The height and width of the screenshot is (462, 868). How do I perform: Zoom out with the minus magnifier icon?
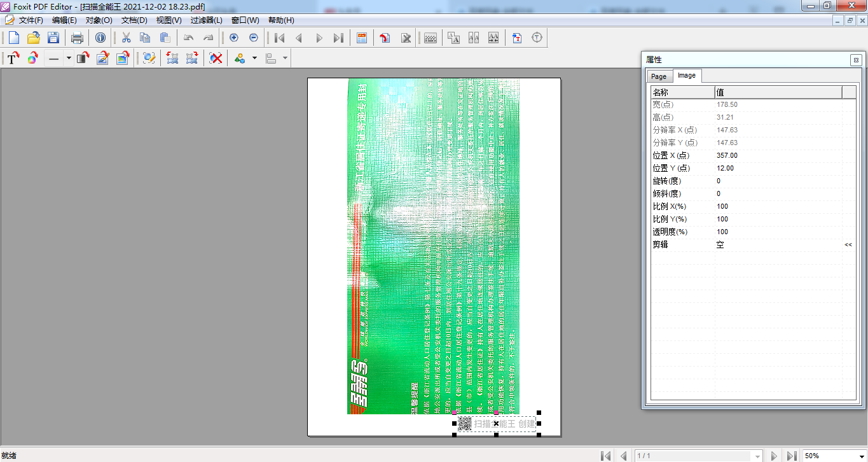click(253, 38)
